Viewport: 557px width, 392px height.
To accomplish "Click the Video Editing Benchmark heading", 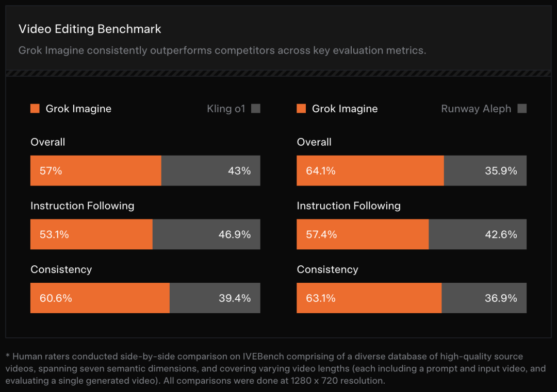I will point(90,29).
